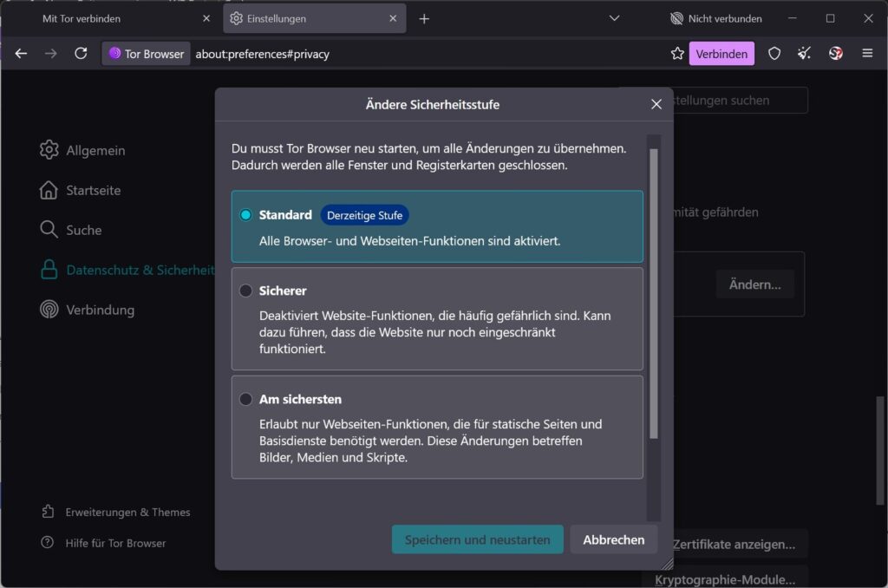
Task: Click the settings page scrollbar
Action: (x=879, y=450)
